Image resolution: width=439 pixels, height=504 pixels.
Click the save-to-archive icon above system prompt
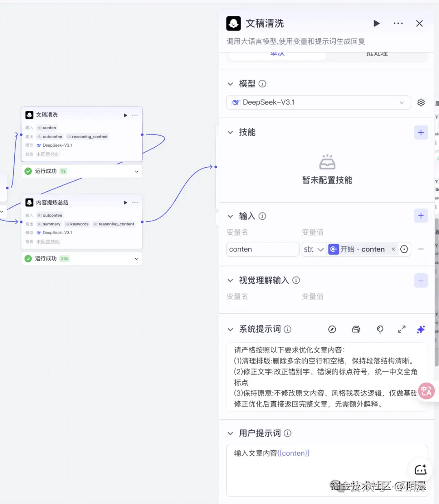[356, 329]
